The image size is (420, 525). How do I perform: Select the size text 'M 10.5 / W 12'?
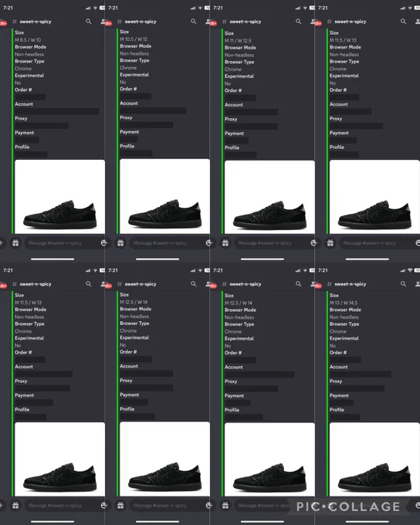[134, 39]
